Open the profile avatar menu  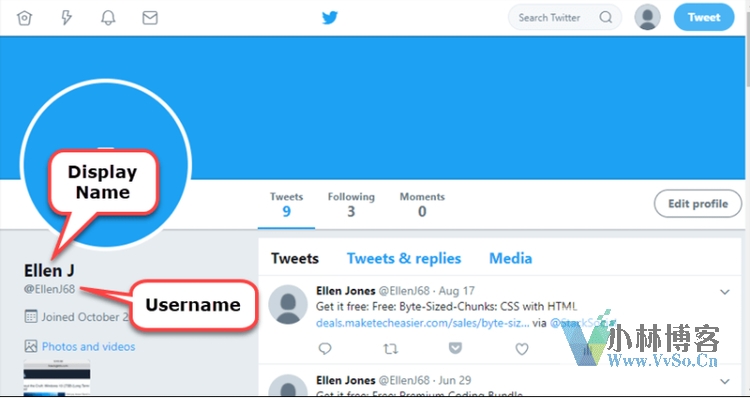(647, 17)
